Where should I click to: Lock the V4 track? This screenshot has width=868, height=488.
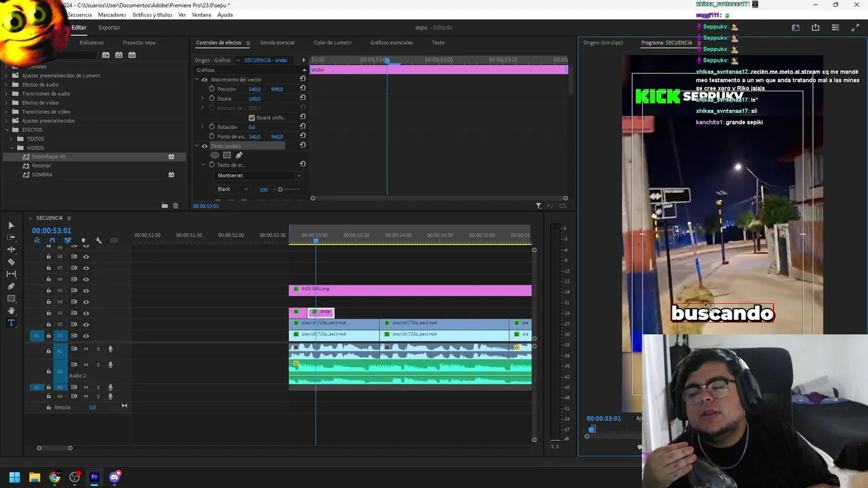[x=48, y=302]
